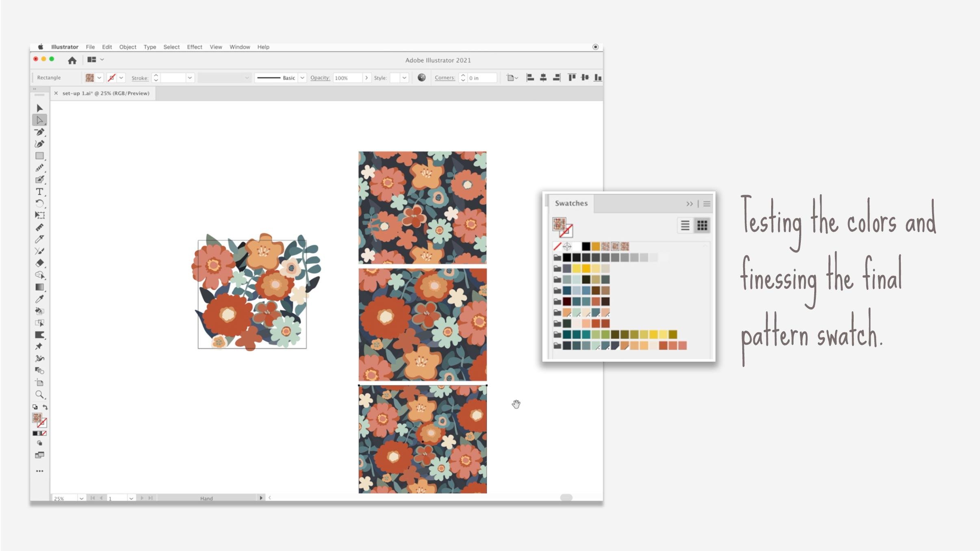This screenshot has width=980, height=551.
Task: Open stroke weight dropdown
Action: (190, 78)
